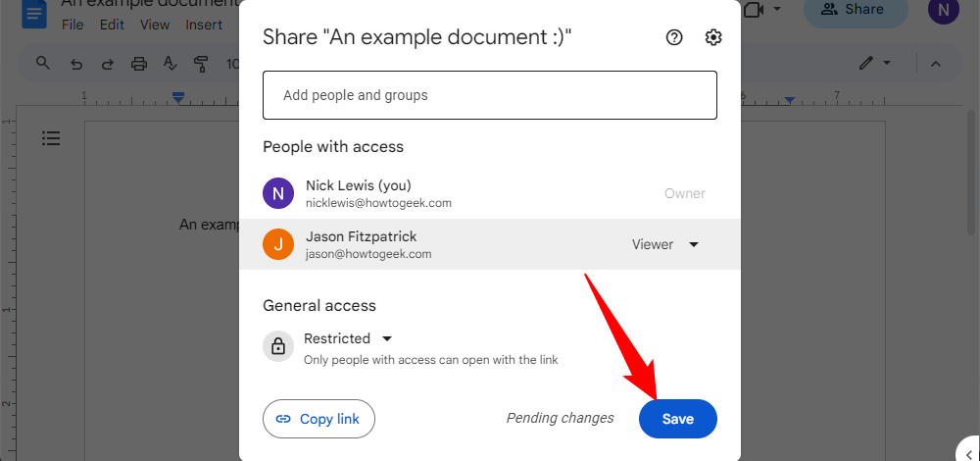
Task: Open share settings gear icon
Action: tap(713, 37)
